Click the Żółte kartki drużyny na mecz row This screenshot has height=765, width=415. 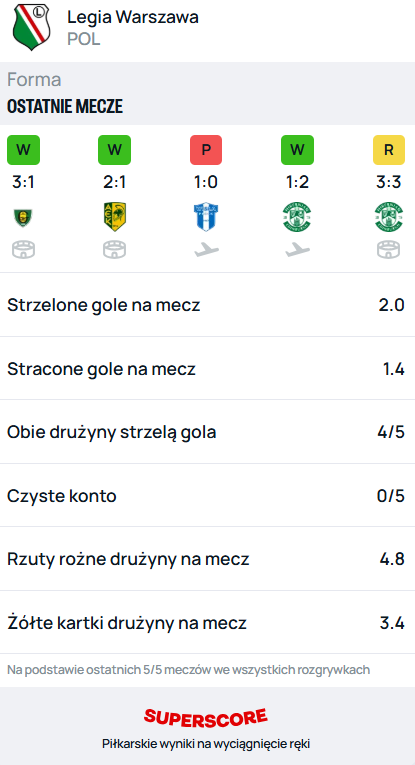(x=207, y=623)
